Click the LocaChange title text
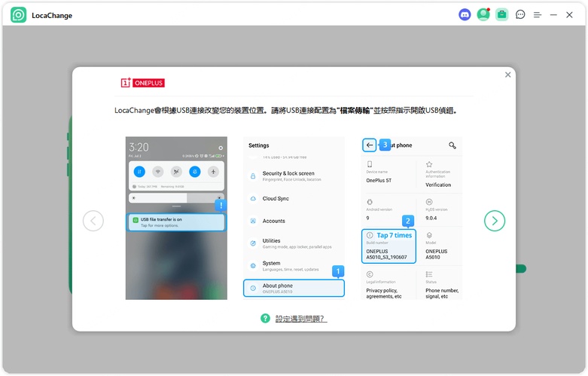This screenshot has height=376, width=588. (x=52, y=15)
